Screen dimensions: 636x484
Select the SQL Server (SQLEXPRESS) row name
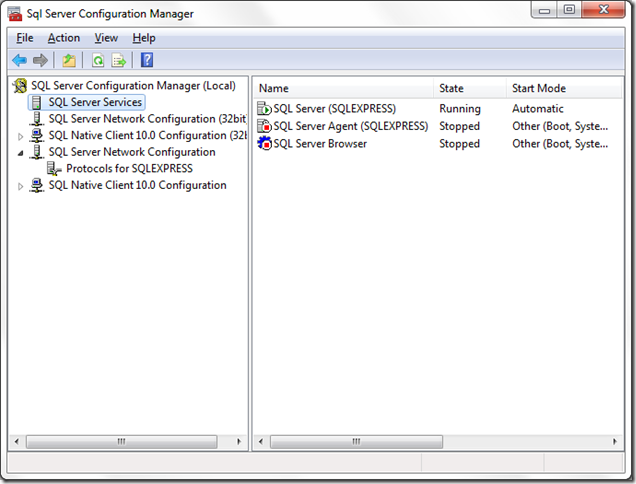pyautogui.click(x=335, y=109)
